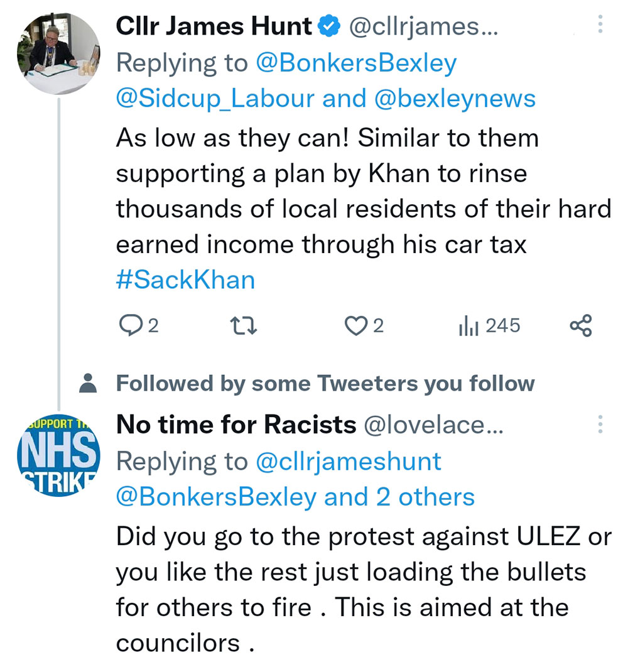Open more options menu on James Hunt's tweet
The height and width of the screenshot is (672, 628).
(600, 25)
